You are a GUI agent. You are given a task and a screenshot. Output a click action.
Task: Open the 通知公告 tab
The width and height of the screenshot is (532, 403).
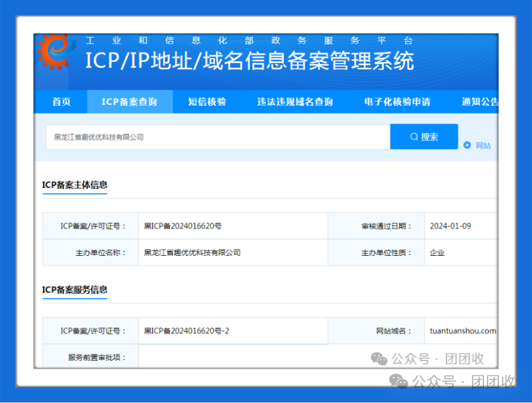tap(480, 102)
